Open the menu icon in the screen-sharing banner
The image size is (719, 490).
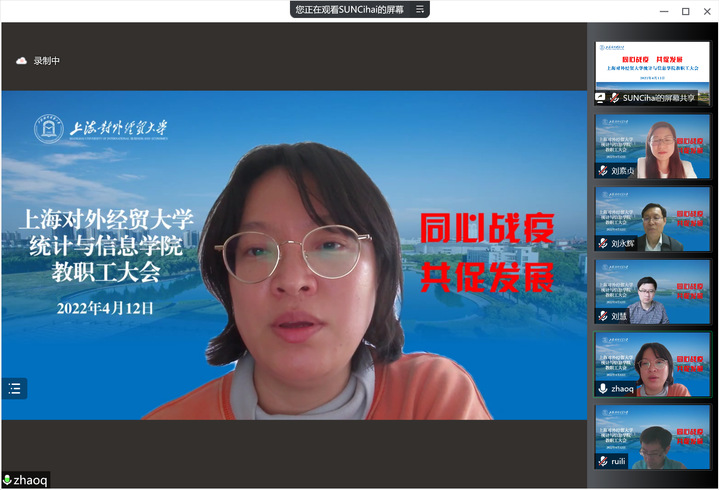419,9
